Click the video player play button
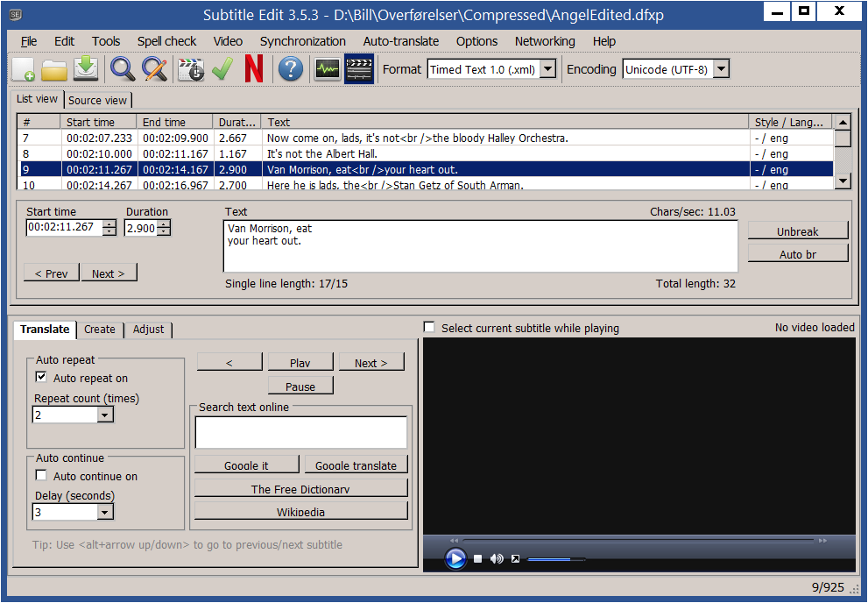Screen dimensions: 868x603 pos(455,558)
